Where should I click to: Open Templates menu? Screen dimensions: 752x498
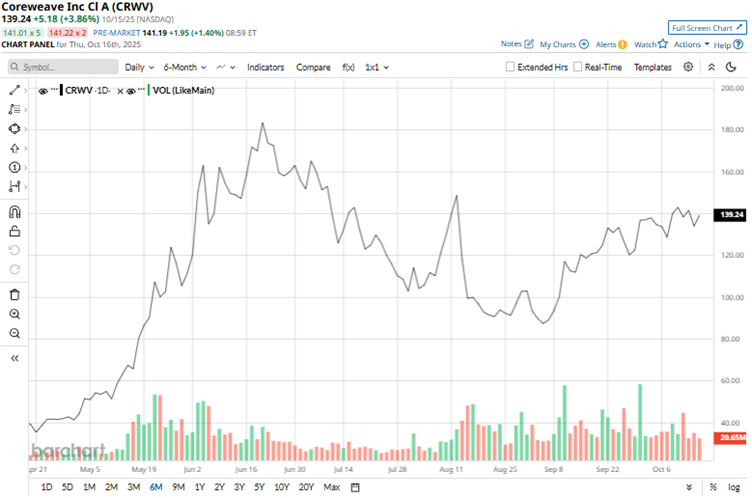(x=653, y=67)
